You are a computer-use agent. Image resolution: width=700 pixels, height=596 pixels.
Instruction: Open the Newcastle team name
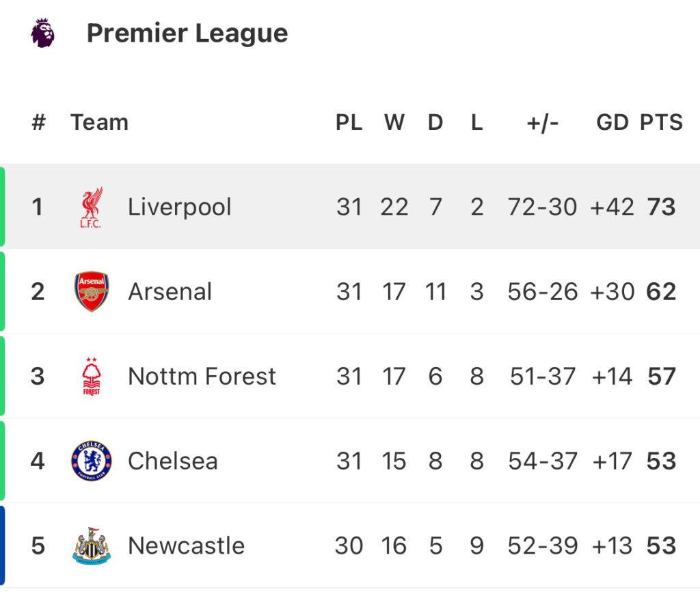click(x=186, y=545)
